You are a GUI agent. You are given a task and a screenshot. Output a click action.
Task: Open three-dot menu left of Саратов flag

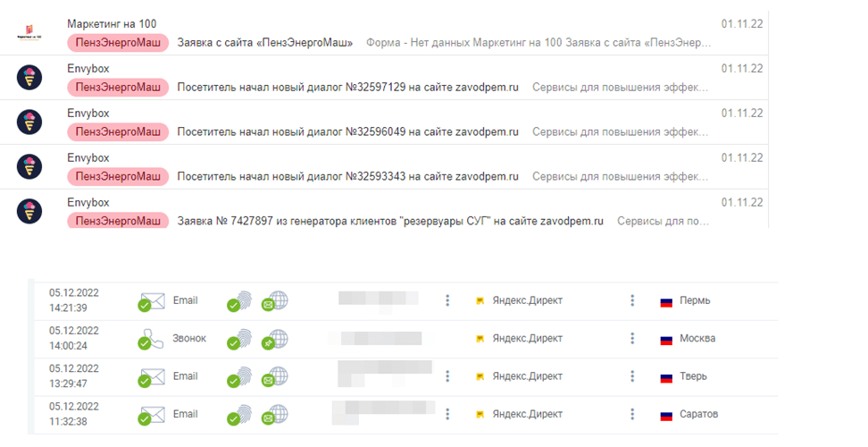pyautogui.click(x=631, y=415)
